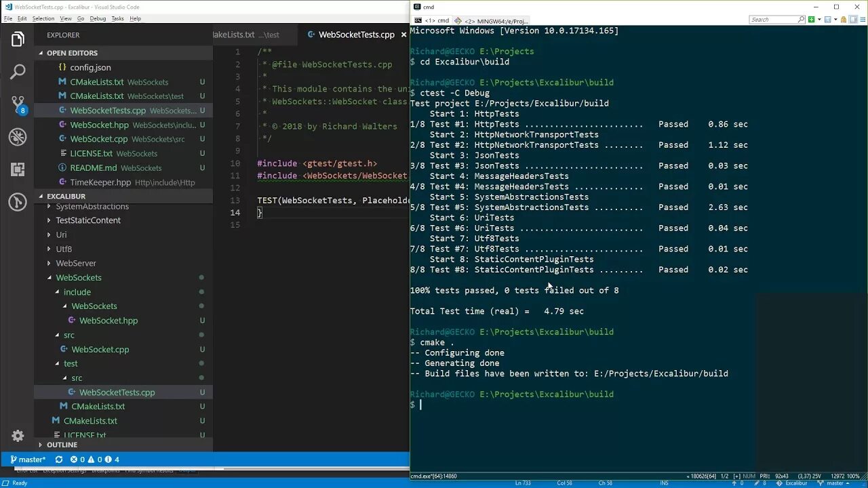Click the master* branch indicator in status bar

[28, 460]
